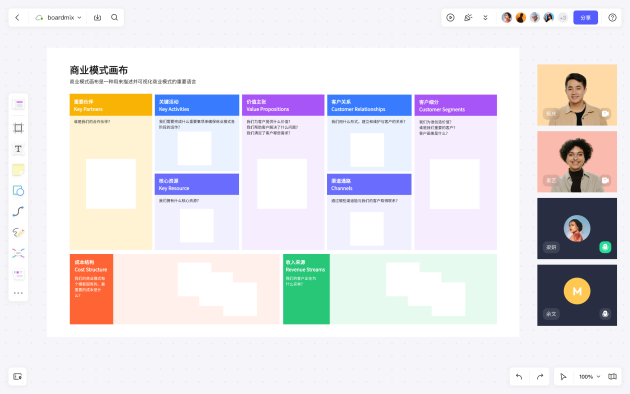Expand the double-chevron more options
This screenshot has width=630, height=394.
[x=485, y=18]
